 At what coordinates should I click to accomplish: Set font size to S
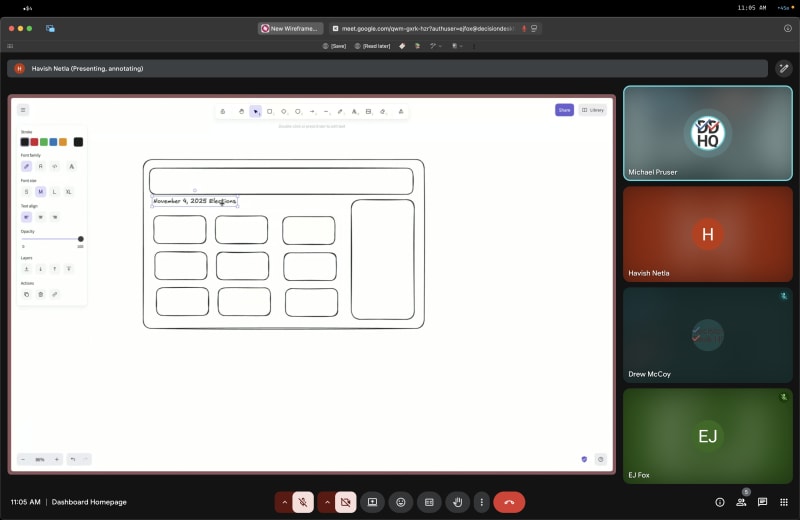point(27,192)
